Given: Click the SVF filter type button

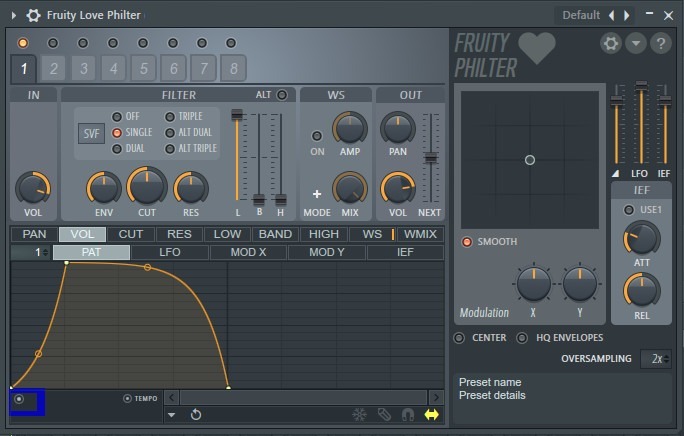Looking at the screenshot, I should point(92,133).
